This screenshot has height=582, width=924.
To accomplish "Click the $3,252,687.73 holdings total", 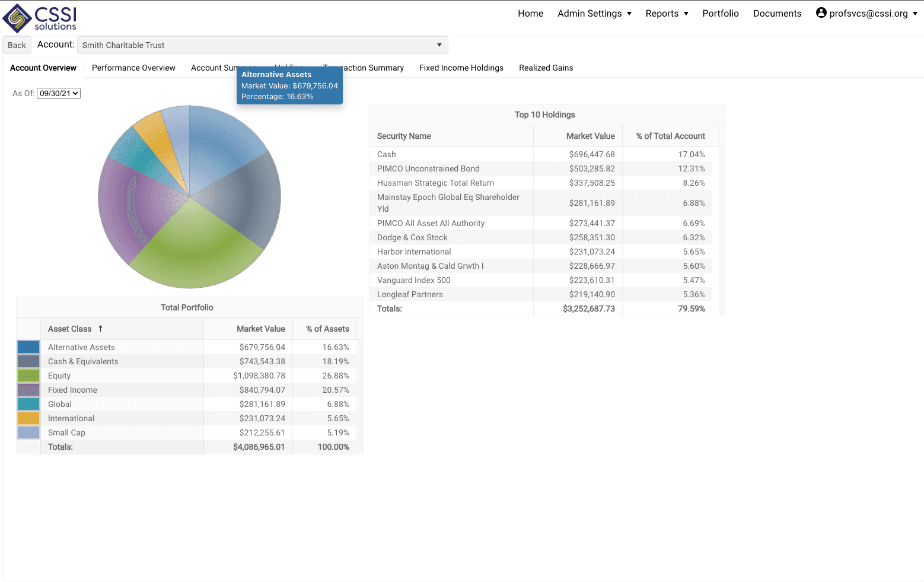I will (x=589, y=309).
